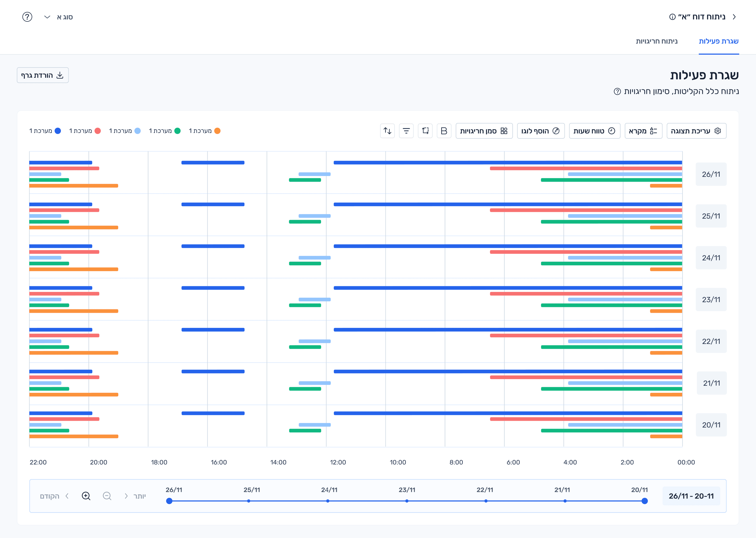Click info icon next to ניתוח דוד title

[x=672, y=17]
